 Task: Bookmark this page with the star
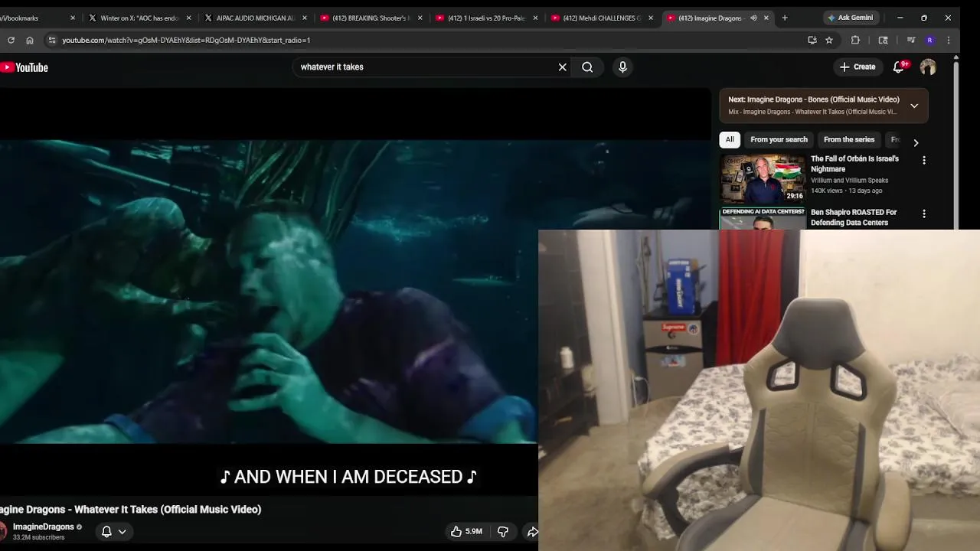[x=829, y=40]
